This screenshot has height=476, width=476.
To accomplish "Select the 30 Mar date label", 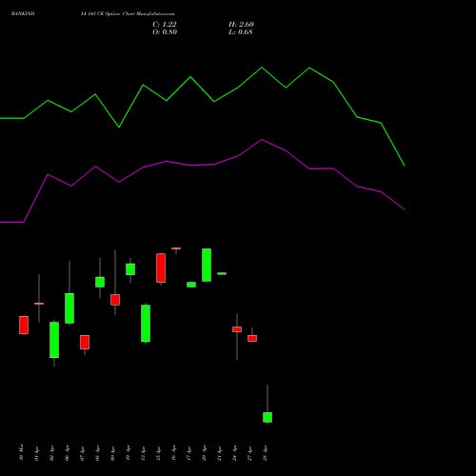I will [21, 452].
